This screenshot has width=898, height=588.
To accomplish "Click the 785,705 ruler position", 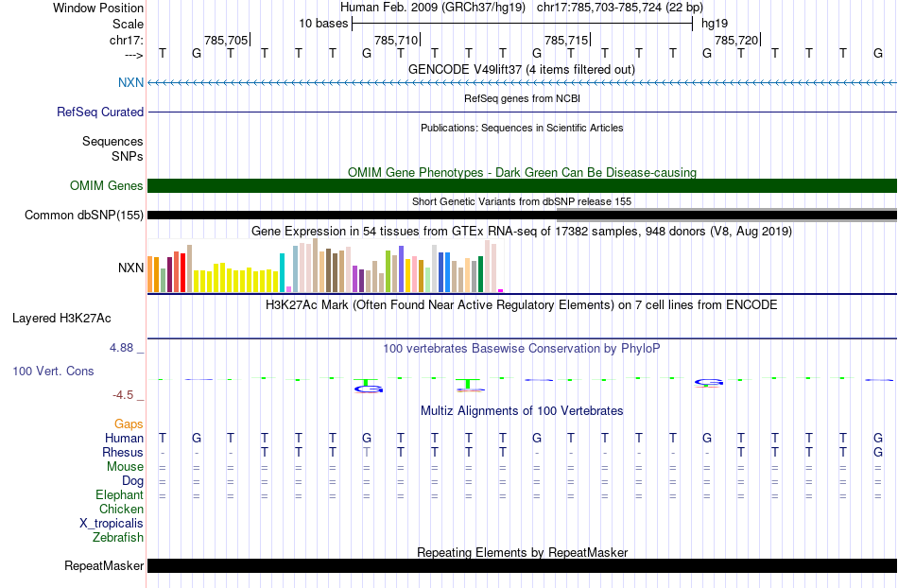I will pos(226,40).
